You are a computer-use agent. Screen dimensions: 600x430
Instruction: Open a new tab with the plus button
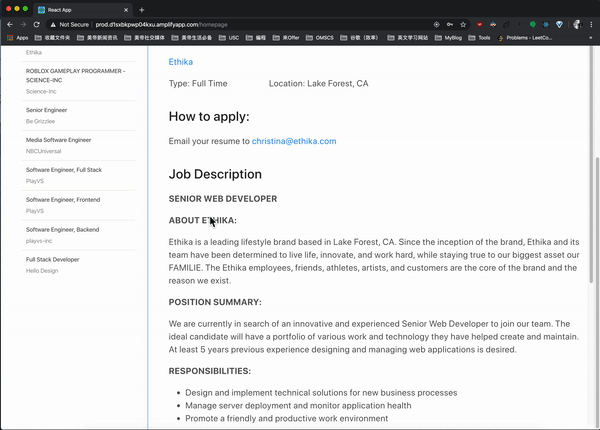142,10
